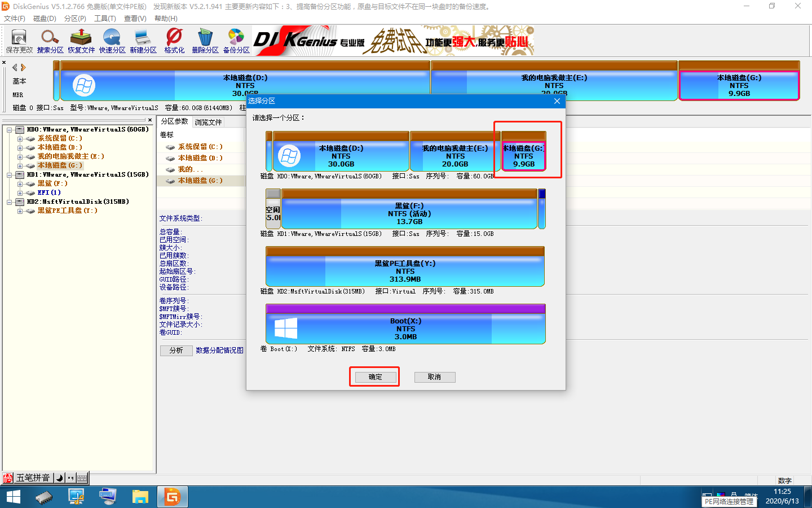Screen dimensions: 812x508
Task: Open File Explorer from the taskbar
Action: coord(140,497)
